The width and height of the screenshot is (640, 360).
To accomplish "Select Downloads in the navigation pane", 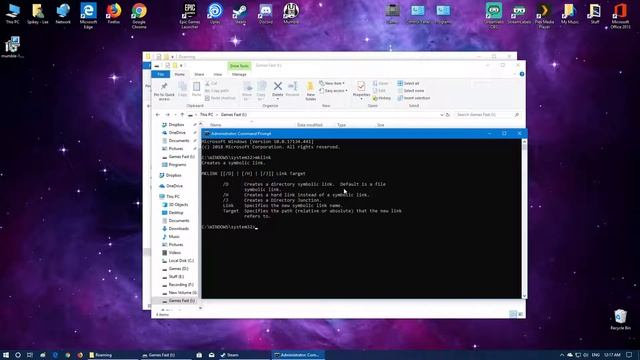I will coord(175,229).
